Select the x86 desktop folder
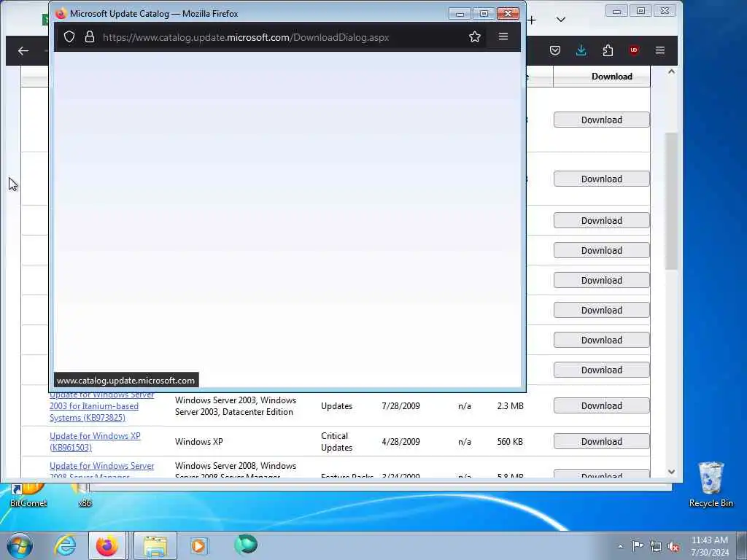747x560 pixels. click(x=85, y=495)
